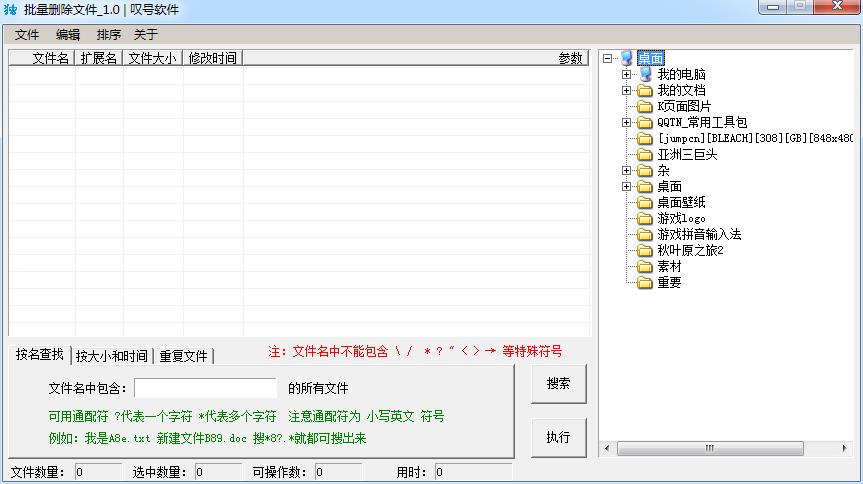
Task: Select the 游戏拼音输入法 folder label
Action: pos(699,235)
